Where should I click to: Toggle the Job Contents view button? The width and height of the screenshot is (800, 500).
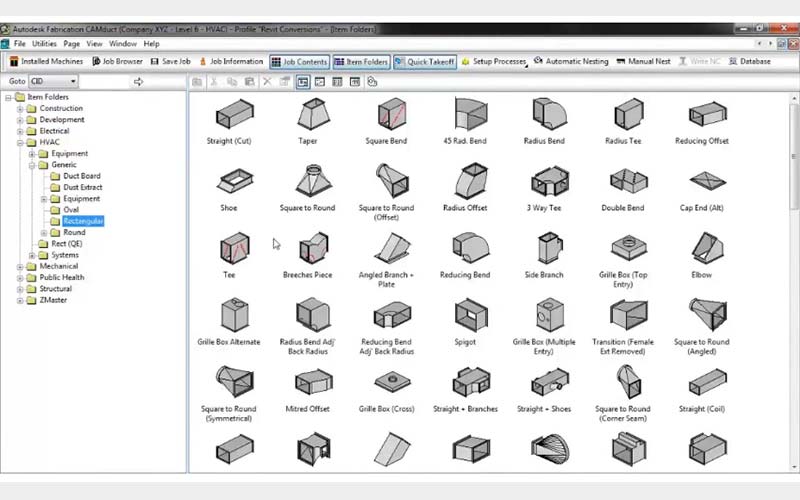point(299,61)
